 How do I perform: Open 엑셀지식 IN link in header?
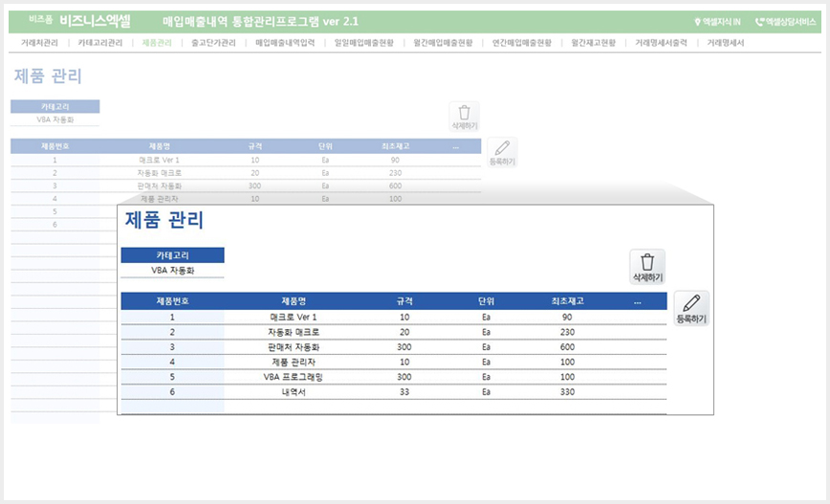(x=717, y=22)
